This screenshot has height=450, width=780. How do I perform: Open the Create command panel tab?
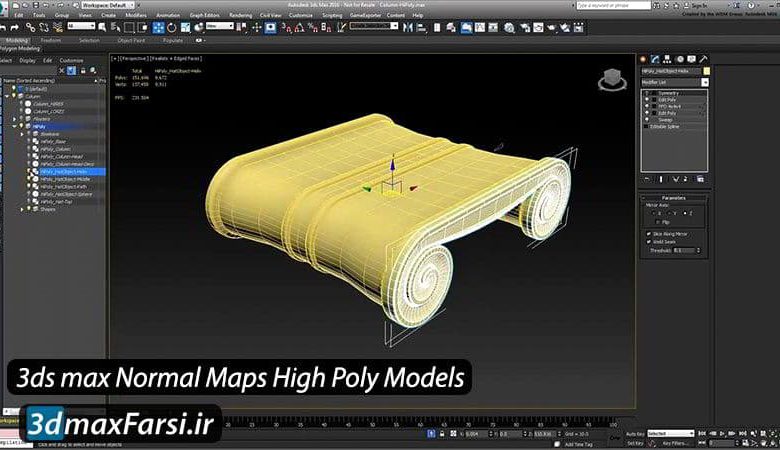643,59
